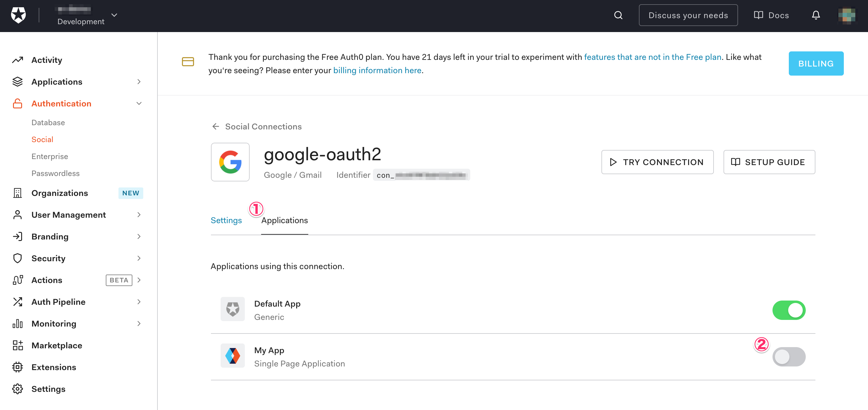The width and height of the screenshot is (868, 410).
Task: Open notifications bell icon
Action: [815, 15]
